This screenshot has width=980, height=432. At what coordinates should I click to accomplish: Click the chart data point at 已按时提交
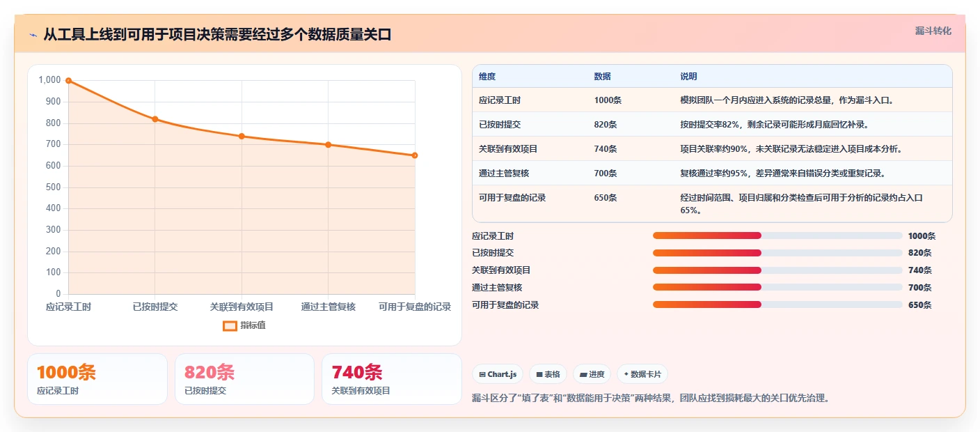(155, 119)
